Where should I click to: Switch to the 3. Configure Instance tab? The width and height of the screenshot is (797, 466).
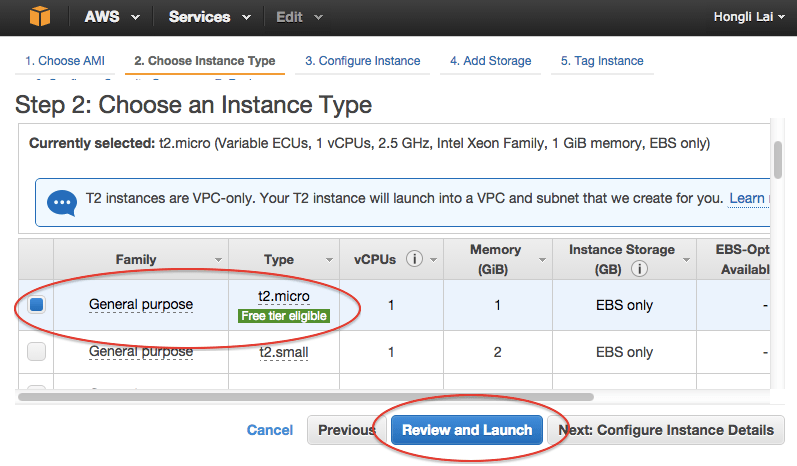pos(362,61)
